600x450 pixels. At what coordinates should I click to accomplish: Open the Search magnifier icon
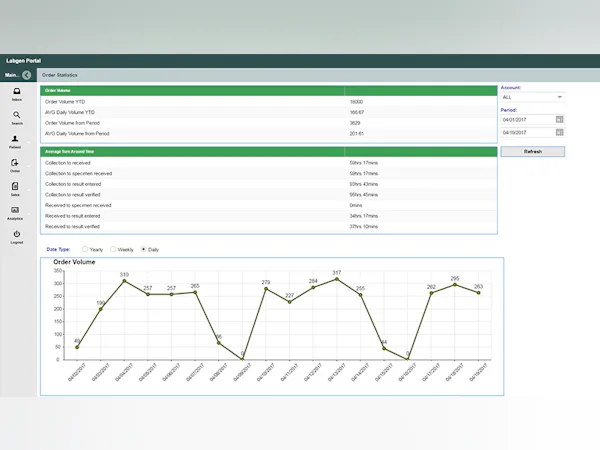coord(16,115)
